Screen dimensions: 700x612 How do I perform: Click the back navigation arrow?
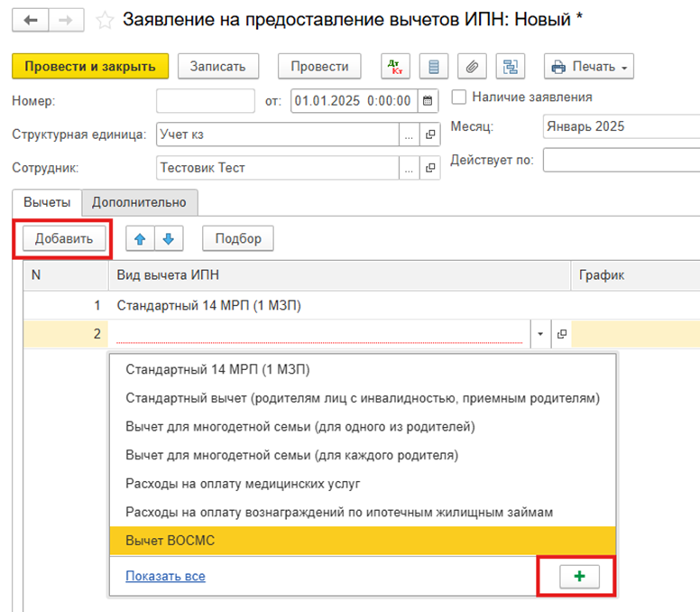29,19
